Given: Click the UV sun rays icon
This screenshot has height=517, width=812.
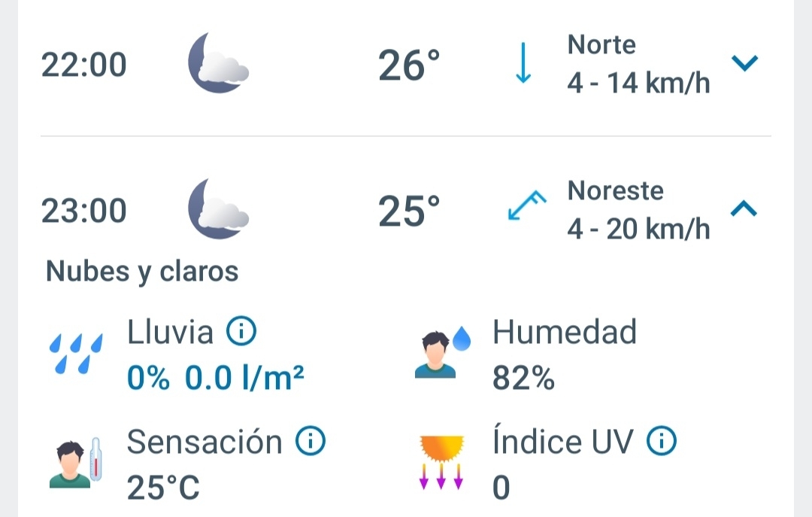Looking at the screenshot, I should click(x=442, y=461).
